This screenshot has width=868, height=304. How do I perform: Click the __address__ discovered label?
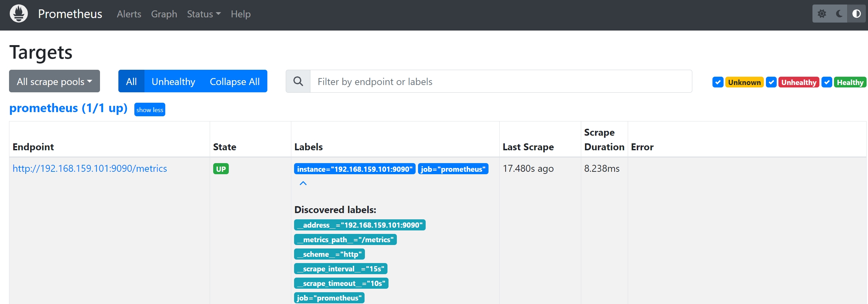tap(360, 225)
